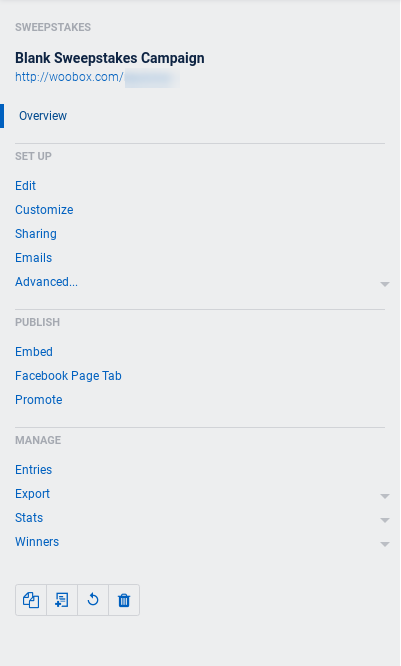The width and height of the screenshot is (401, 666).
Task: Open the Emails settings
Action: (x=34, y=258)
